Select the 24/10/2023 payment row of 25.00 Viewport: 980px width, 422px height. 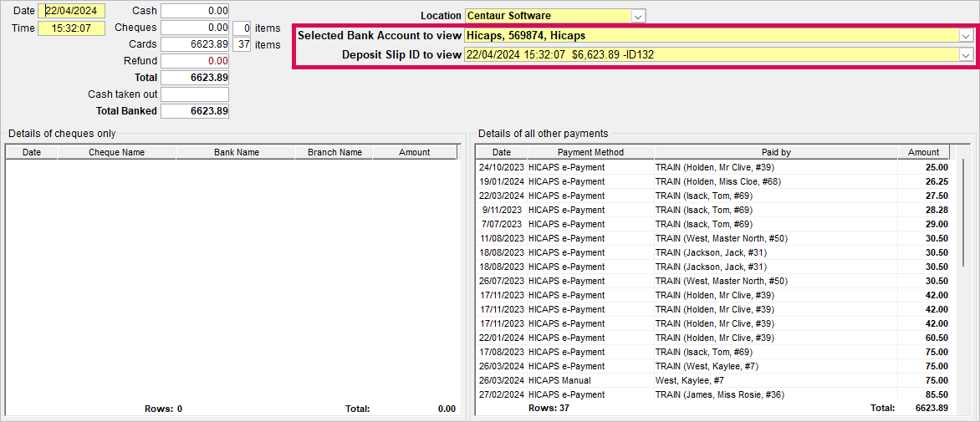712,167
